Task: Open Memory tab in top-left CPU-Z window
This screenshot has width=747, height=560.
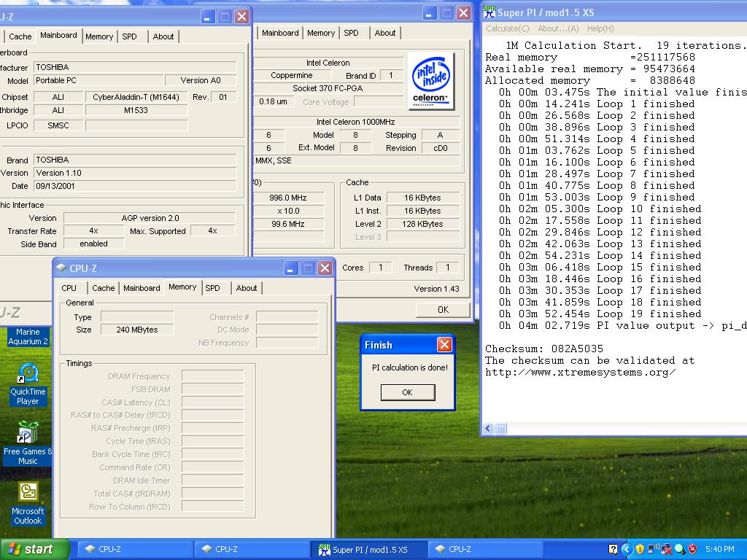Action: pyautogui.click(x=99, y=36)
